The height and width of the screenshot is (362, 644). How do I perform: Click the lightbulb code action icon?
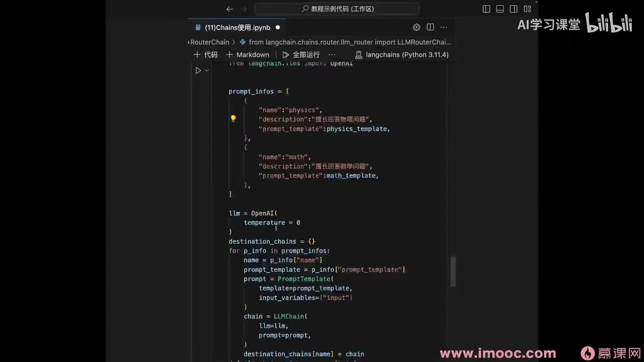pos(233,119)
